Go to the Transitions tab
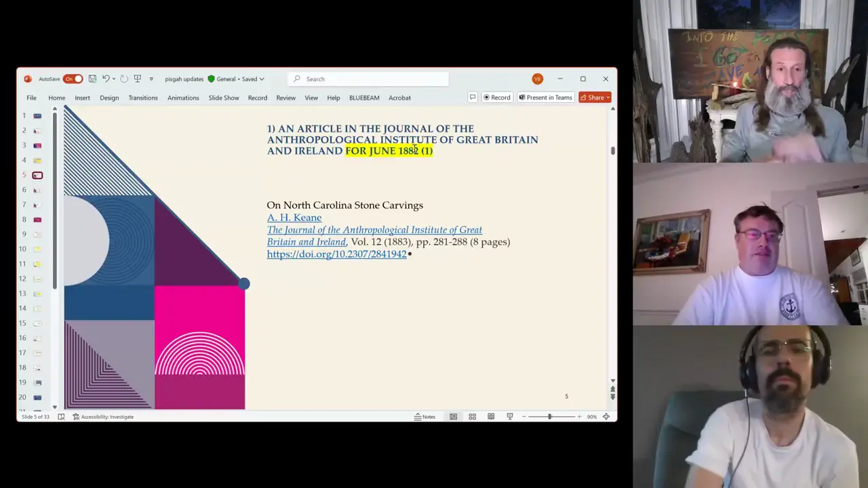Viewport: 868px width, 488px height. coord(143,98)
